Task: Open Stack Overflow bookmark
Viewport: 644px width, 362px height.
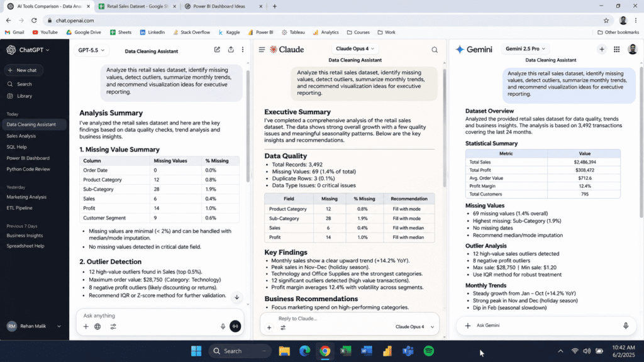Action: pyautogui.click(x=191, y=32)
